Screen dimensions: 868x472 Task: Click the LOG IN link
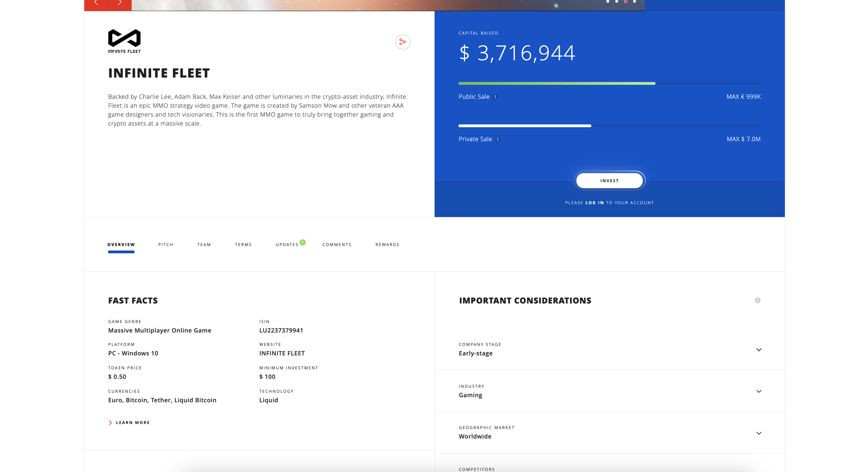(595, 203)
